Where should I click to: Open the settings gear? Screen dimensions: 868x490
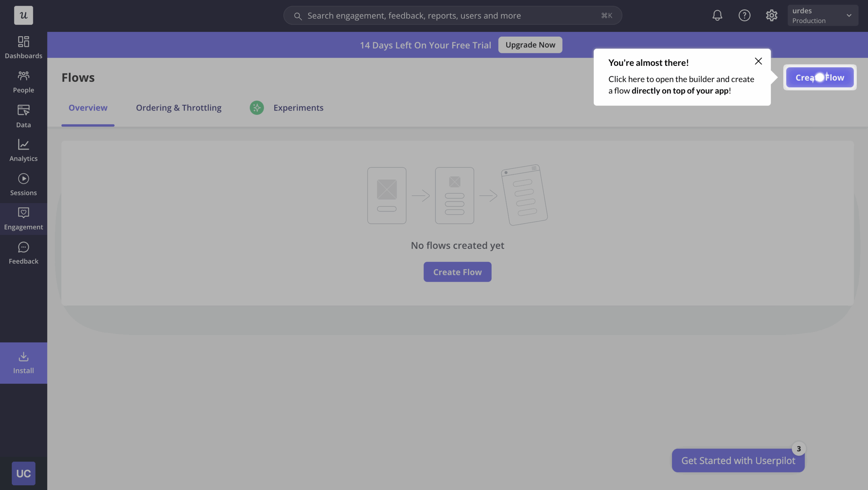click(x=771, y=15)
